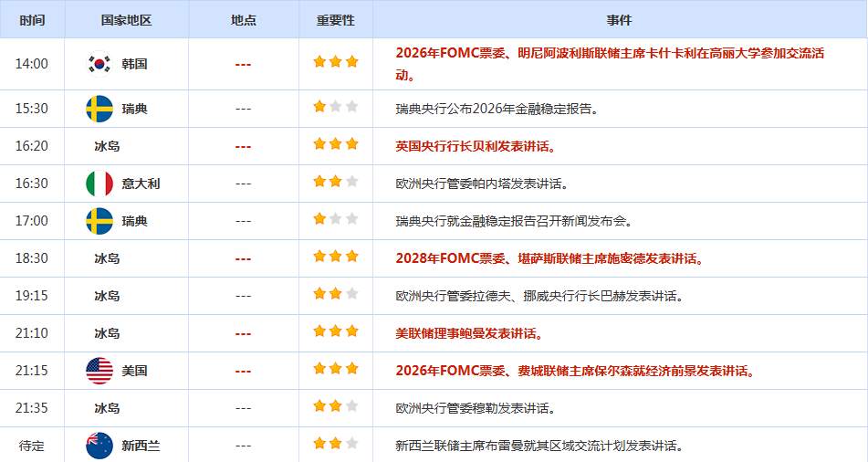868x462 pixels.
Task: Open the 英国央行行长贝利发表讲话 event
Action: click(x=476, y=146)
